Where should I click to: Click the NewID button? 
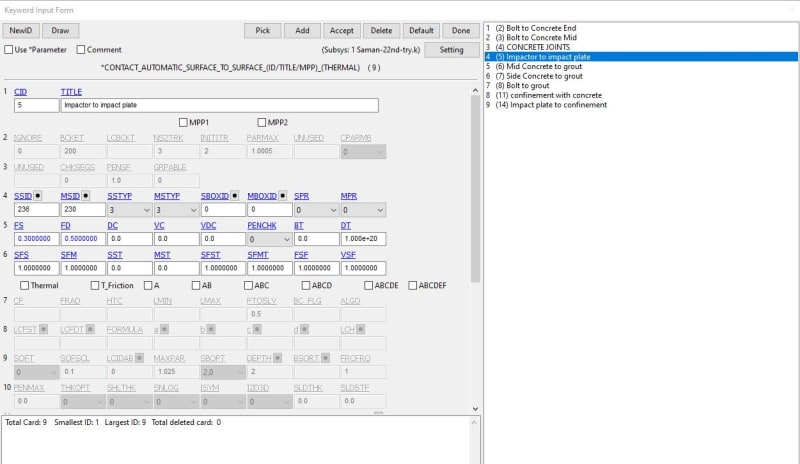[21, 31]
